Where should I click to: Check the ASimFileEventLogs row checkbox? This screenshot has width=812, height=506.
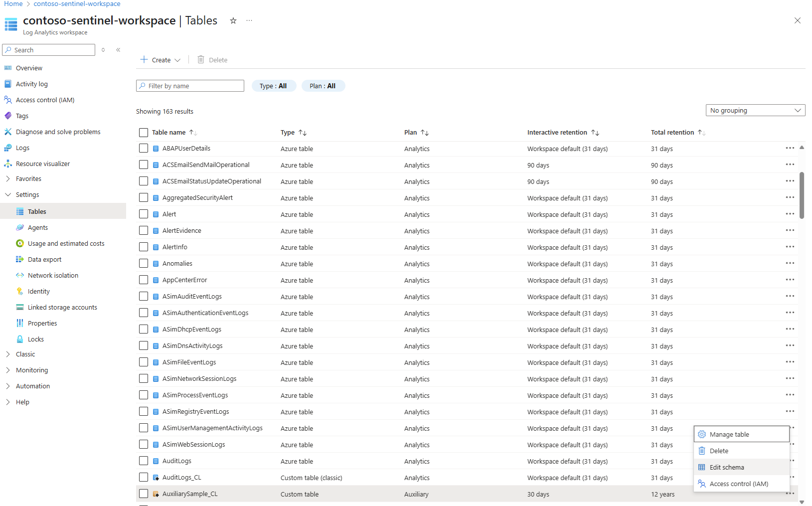[144, 362]
